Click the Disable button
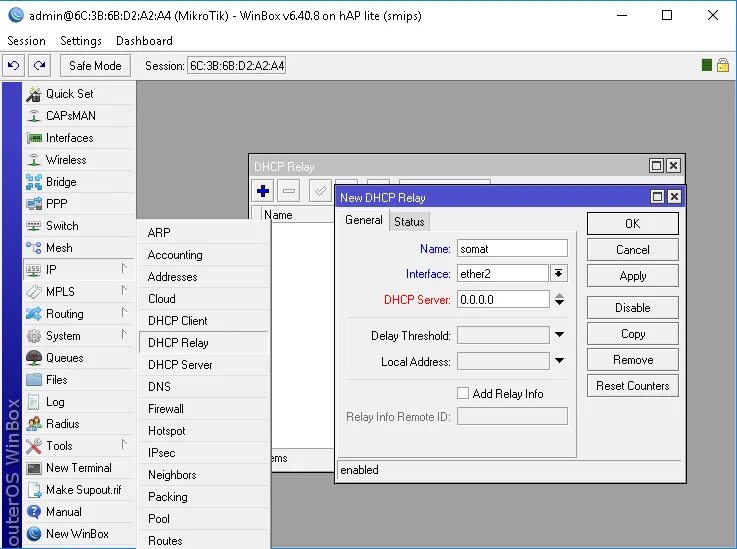The width and height of the screenshot is (737, 549). [x=633, y=307]
